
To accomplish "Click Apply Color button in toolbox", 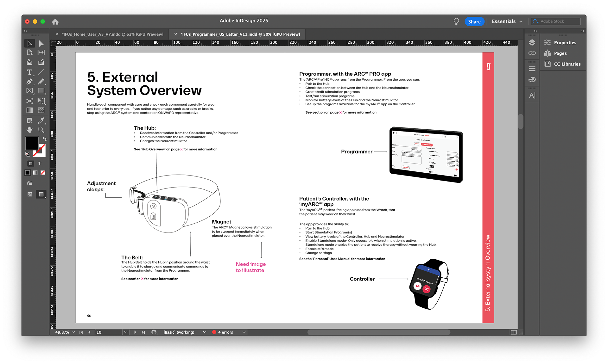I will [28, 173].
